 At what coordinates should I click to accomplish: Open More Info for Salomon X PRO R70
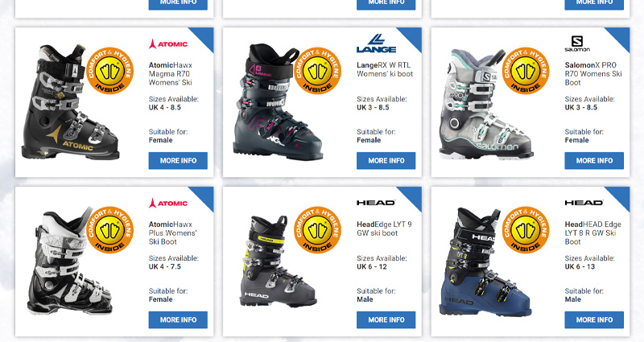(x=594, y=160)
